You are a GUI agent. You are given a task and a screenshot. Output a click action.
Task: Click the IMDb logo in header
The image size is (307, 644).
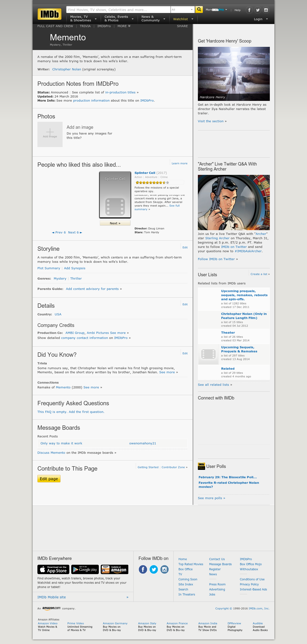tap(49, 14)
